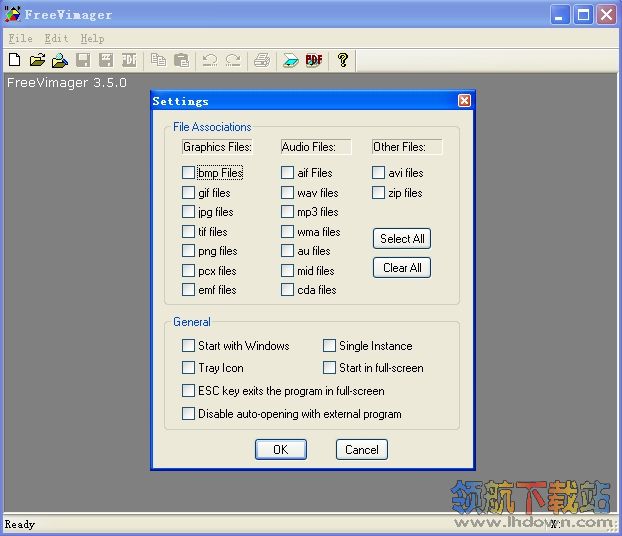Click the first Save floppy disk icon

point(83,60)
